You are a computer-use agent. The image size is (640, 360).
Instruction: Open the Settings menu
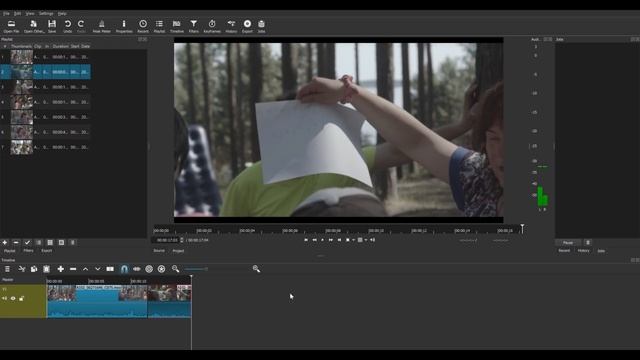(x=46, y=13)
